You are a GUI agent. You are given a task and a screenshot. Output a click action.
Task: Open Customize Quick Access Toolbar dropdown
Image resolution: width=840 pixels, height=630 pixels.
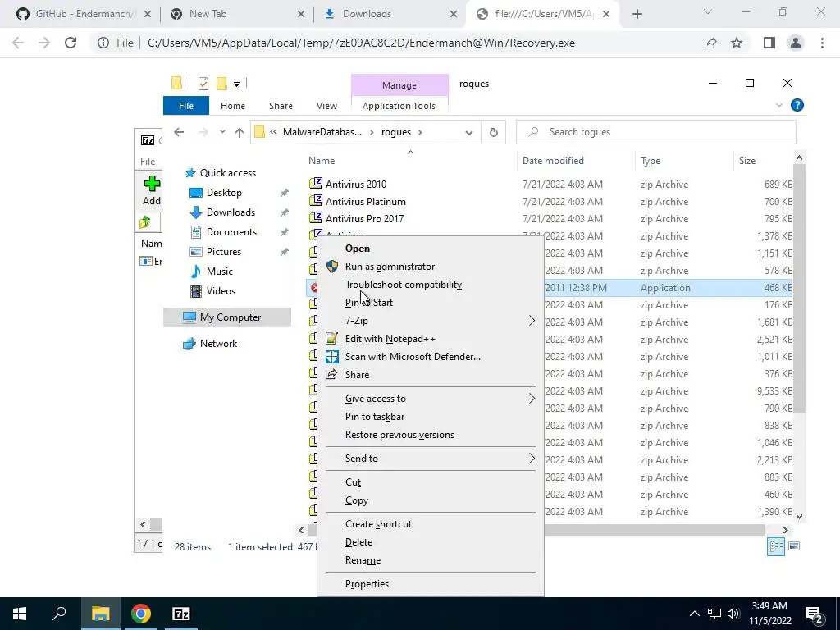(236, 84)
